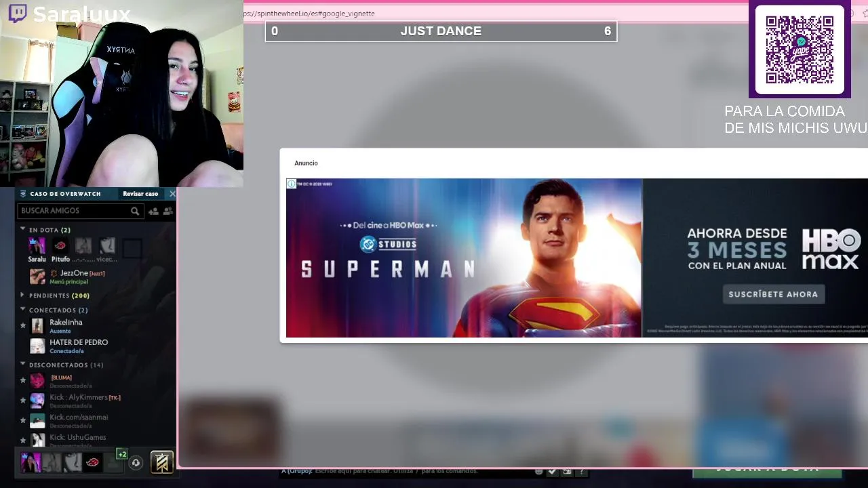Click the emoji icon in chat bar

click(x=539, y=471)
